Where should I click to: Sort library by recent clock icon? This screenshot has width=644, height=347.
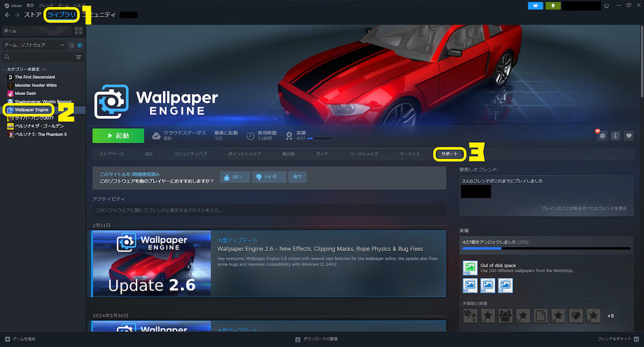pos(72,45)
